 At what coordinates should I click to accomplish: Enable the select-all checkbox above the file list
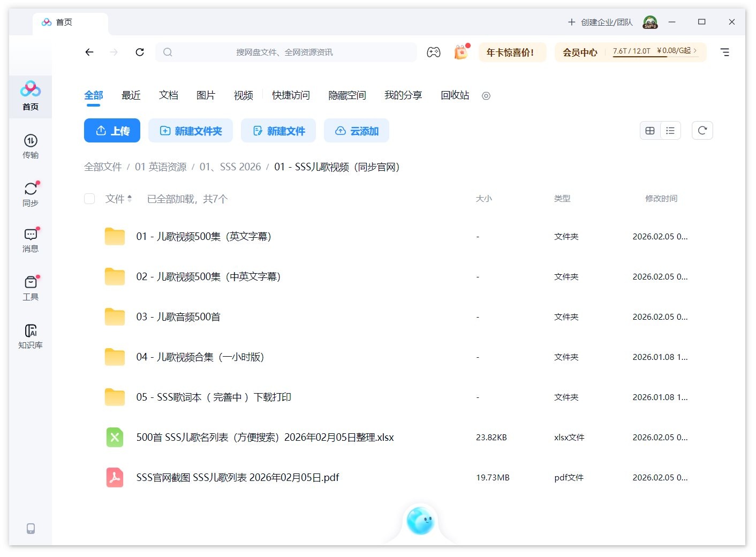coord(89,198)
